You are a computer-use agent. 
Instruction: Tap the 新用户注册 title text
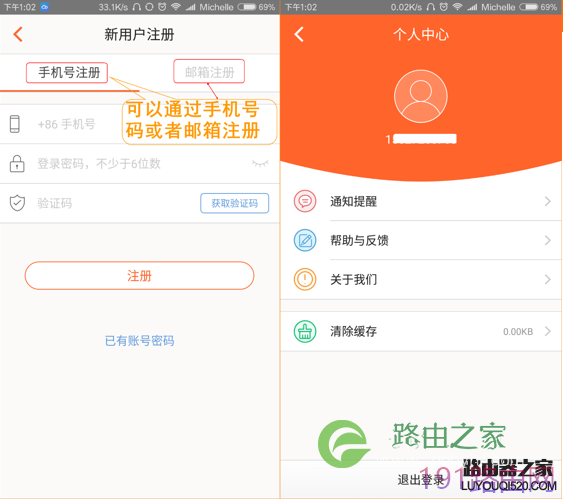pos(139,35)
